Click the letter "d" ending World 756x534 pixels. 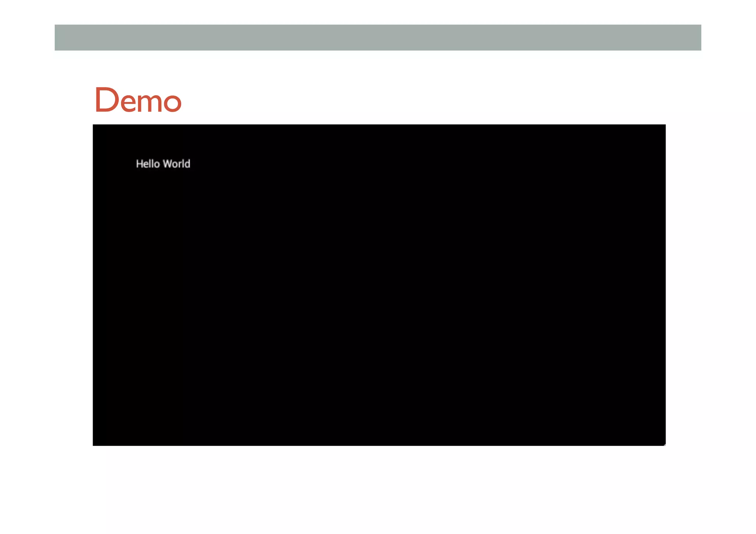(188, 164)
